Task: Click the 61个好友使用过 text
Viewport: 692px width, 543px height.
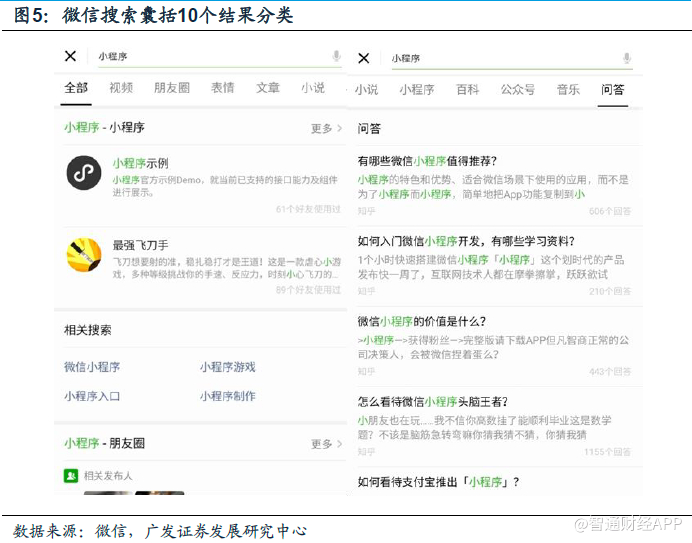Action: (308, 209)
